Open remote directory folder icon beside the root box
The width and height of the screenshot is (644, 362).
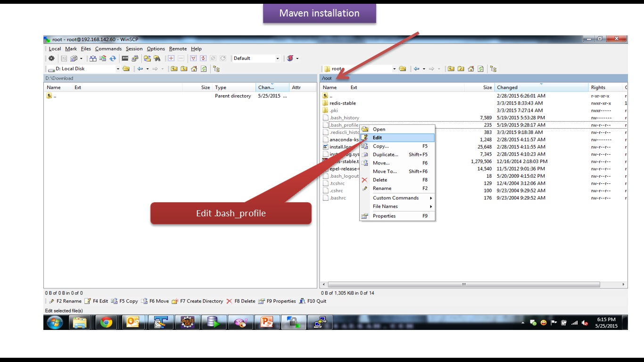pos(402,69)
